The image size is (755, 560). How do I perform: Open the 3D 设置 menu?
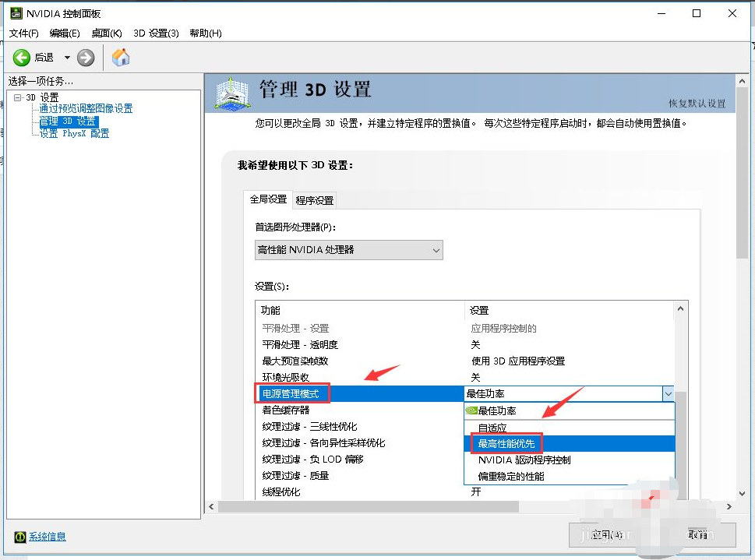pyautogui.click(x=156, y=33)
